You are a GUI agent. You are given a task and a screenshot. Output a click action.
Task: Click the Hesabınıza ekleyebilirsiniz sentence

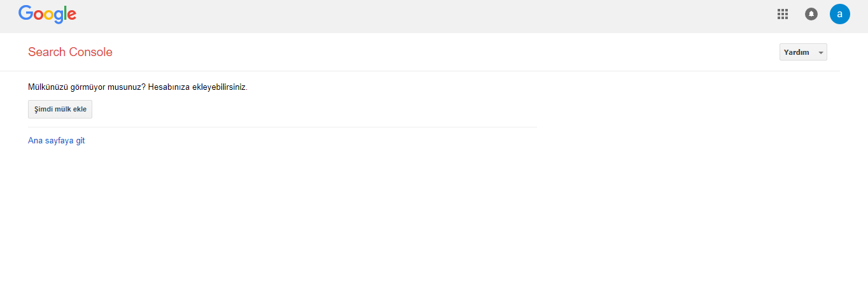pyautogui.click(x=198, y=87)
